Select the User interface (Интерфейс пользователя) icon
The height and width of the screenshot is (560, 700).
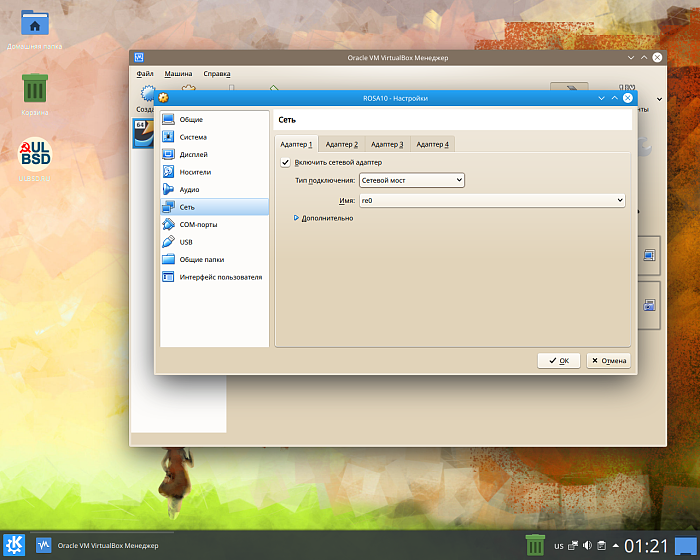click(168, 277)
